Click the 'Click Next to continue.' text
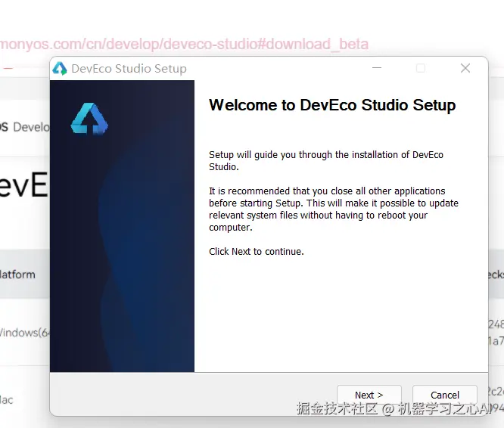 tap(257, 251)
